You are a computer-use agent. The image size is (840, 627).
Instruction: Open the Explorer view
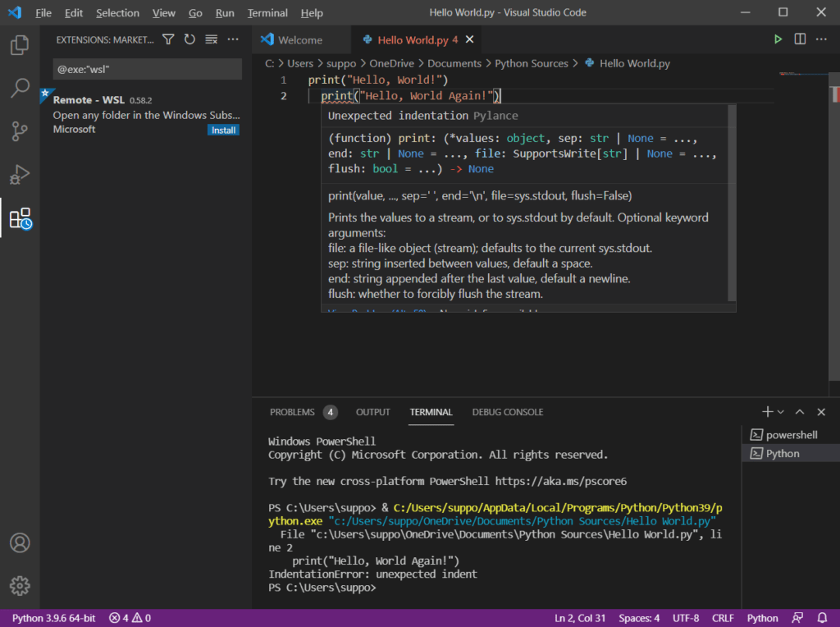tap(20, 46)
